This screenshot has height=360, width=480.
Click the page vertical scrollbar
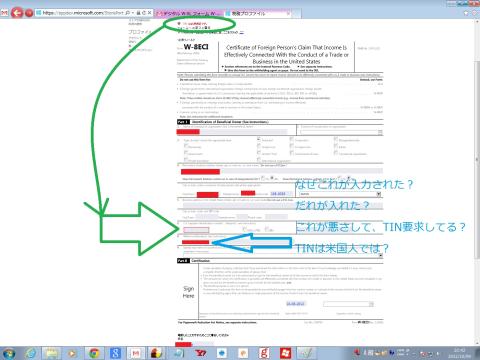477,160
